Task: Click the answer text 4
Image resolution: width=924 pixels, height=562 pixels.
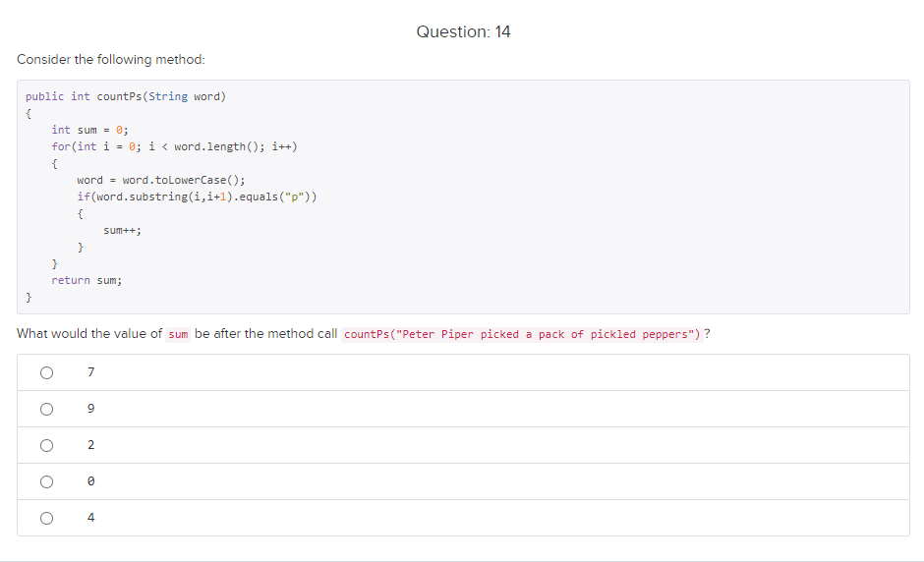Action: pos(90,517)
